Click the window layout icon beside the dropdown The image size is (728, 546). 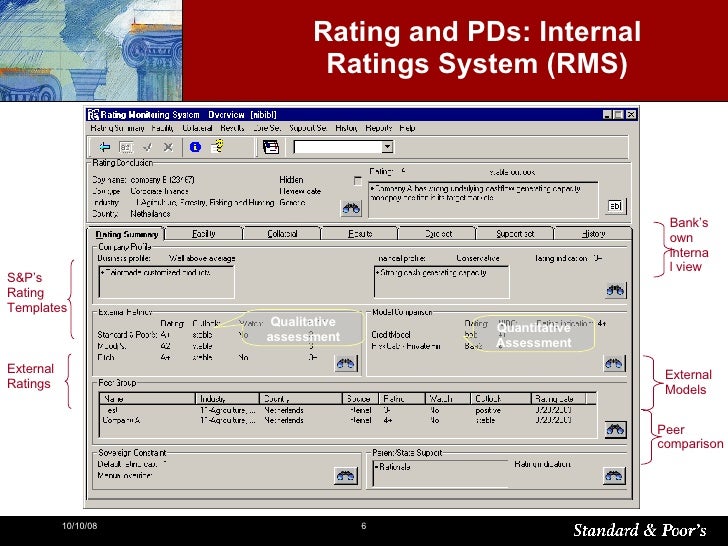(x=270, y=146)
